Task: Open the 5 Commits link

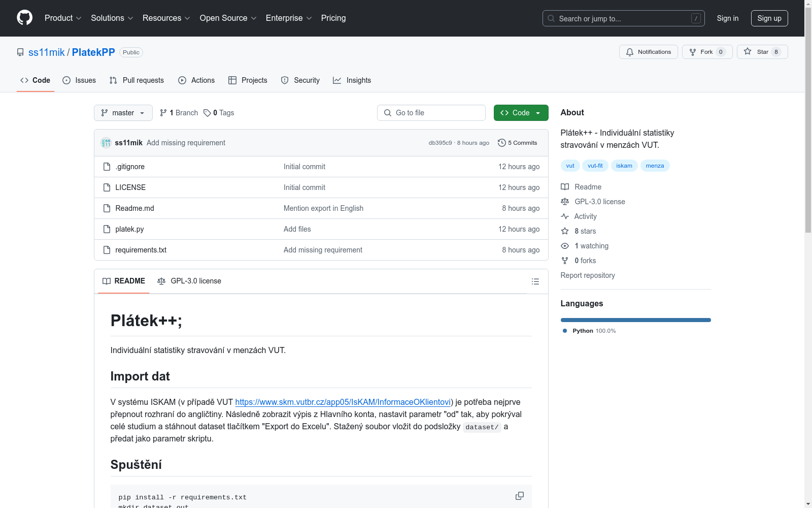Action: click(x=518, y=143)
